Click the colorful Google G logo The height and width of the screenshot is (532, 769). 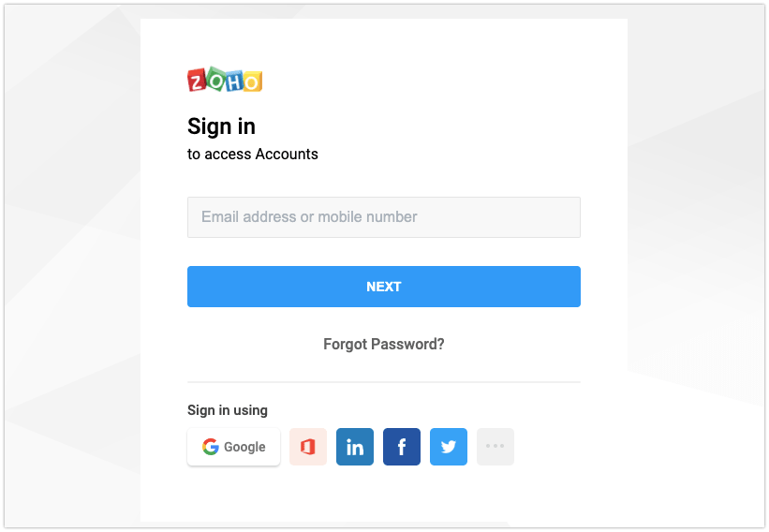[211, 447]
